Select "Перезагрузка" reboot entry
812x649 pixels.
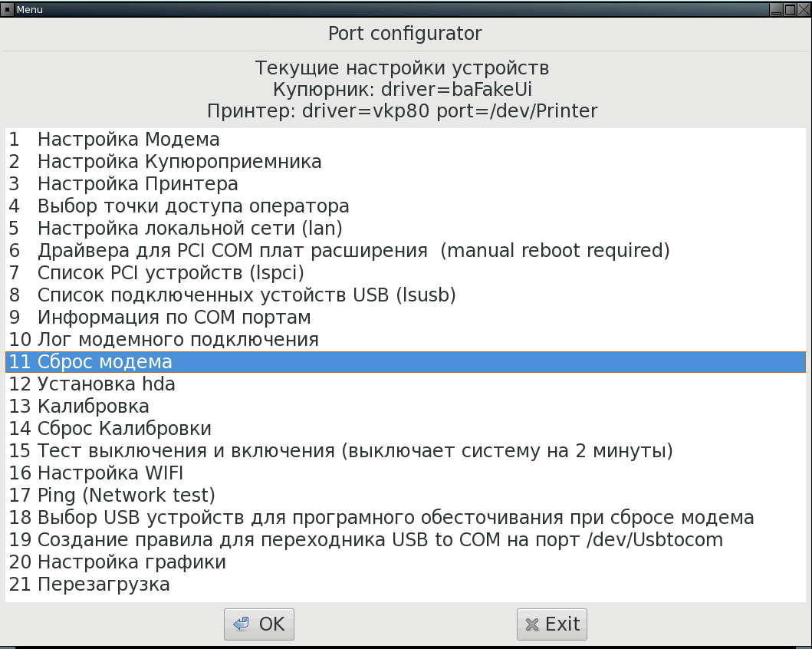104,585
